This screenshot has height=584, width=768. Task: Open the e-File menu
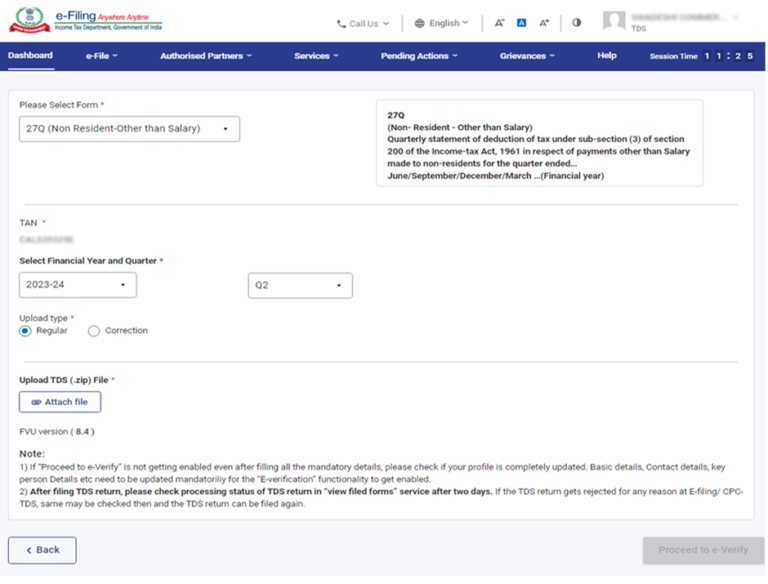[x=101, y=56]
